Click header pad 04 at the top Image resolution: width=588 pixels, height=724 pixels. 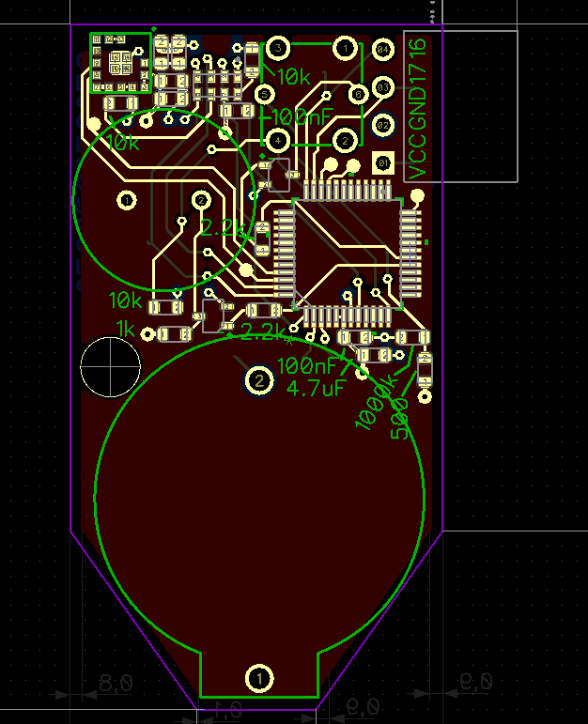coord(383,49)
